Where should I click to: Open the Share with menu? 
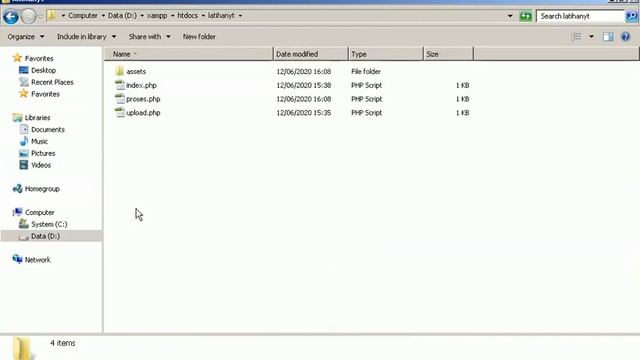(149, 37)
